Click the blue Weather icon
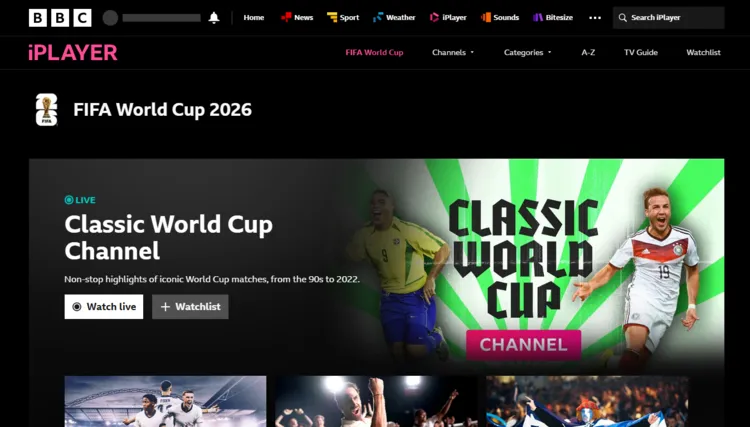Viewport: 750px width, 427px height. pyautogui.click(x=378, y=18)
